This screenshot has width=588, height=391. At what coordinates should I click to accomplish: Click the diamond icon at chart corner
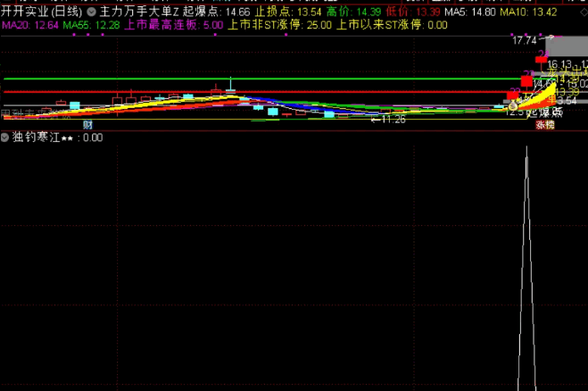pos(584,12)
